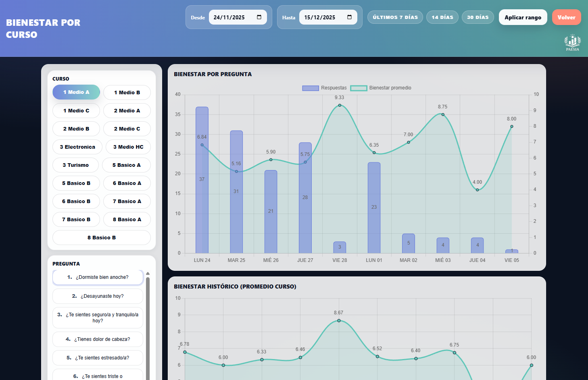This screenshot has height=380, width=588.
Task: Choose question ¿Desayunaste hoy?
Action: pyautogui.click(x=98, y=296)
